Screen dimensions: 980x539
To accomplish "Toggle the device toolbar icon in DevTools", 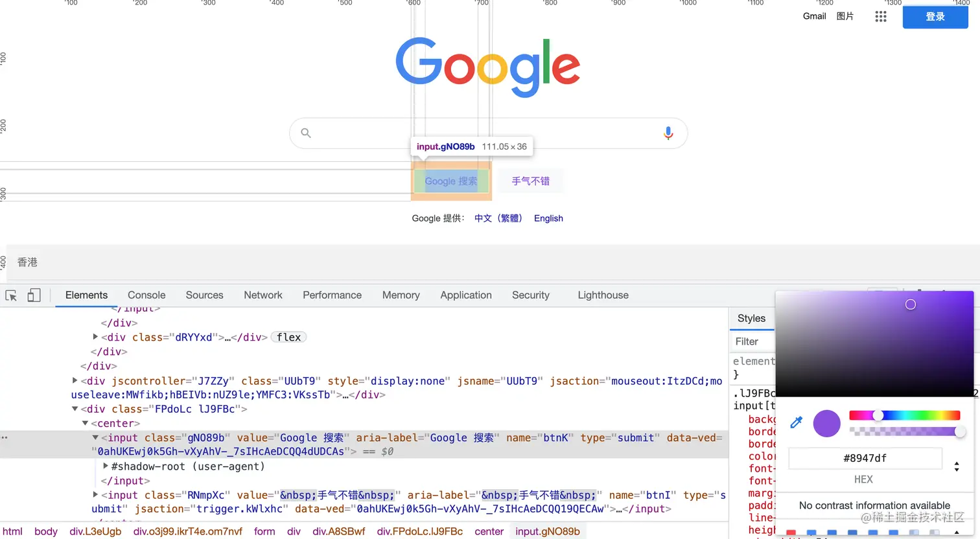I will point(34,295).
